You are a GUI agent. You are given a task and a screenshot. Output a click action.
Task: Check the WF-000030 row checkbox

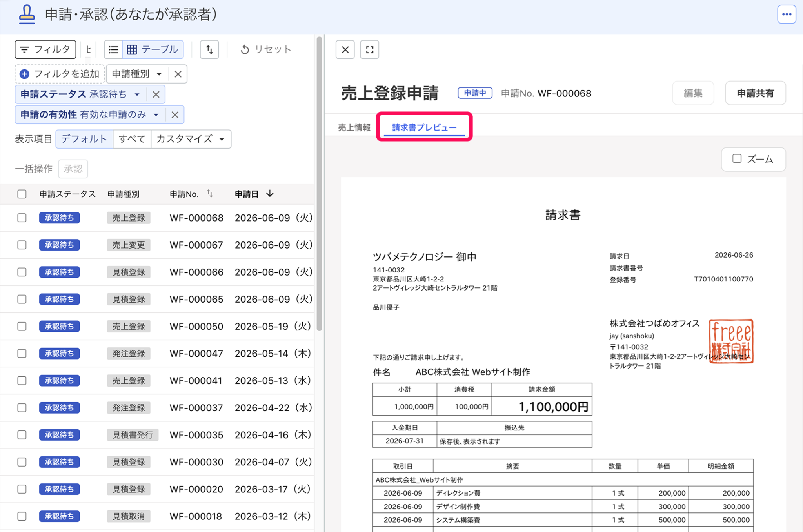pos(22,462)
